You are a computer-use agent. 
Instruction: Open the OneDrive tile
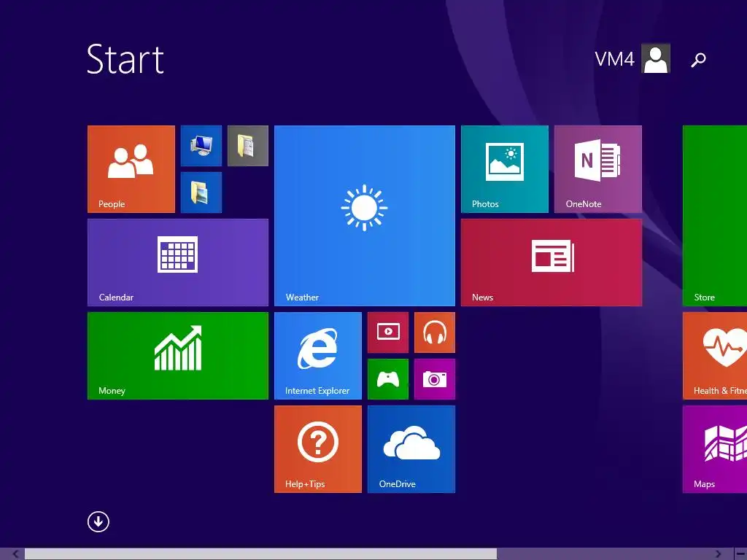point(411,449)
